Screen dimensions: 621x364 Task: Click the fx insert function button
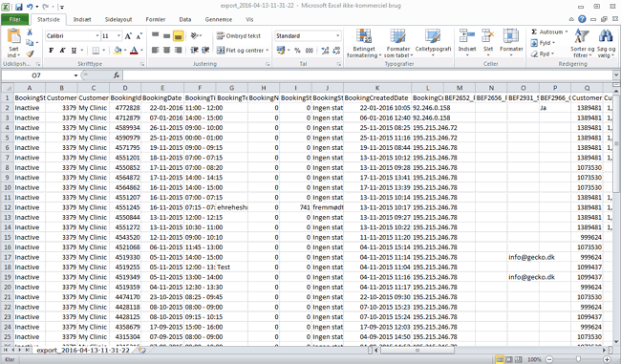pyautogui.click(x=117, y=75)
